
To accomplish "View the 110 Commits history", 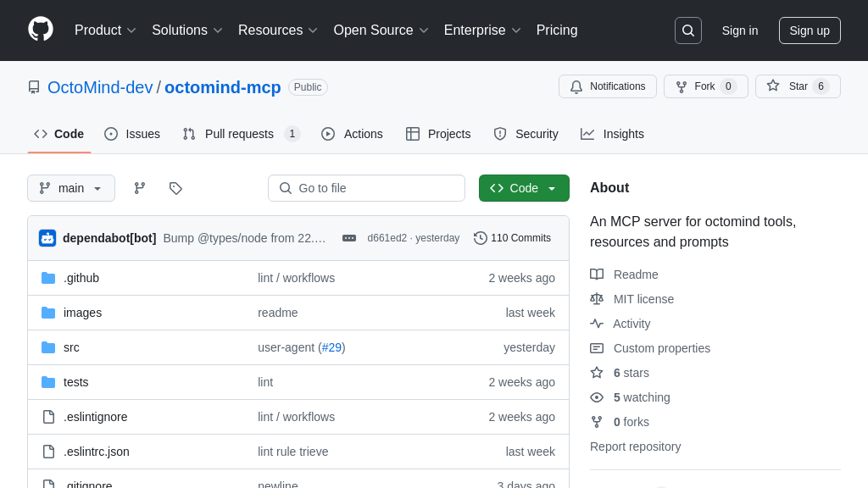I will (513, 238).
